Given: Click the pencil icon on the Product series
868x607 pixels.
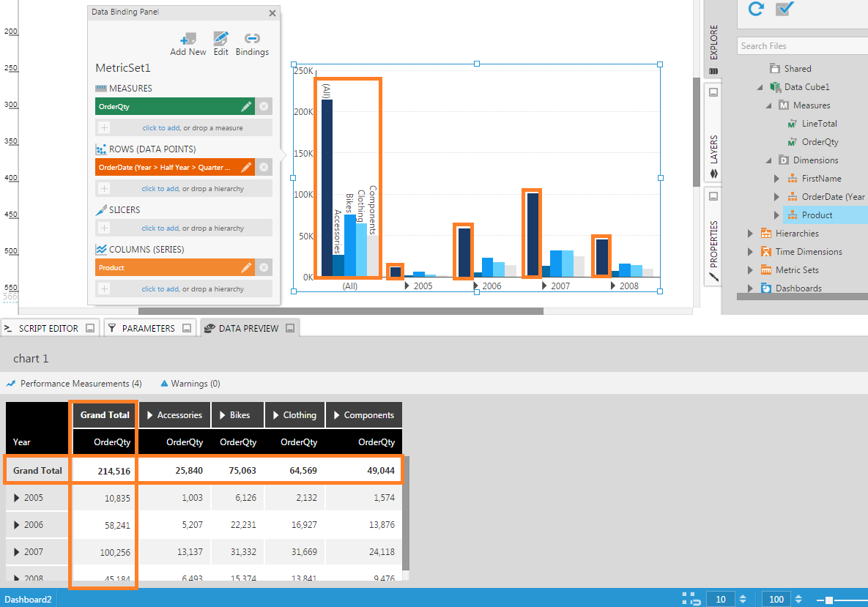Looking at the screenshot, I should [247, 267].
